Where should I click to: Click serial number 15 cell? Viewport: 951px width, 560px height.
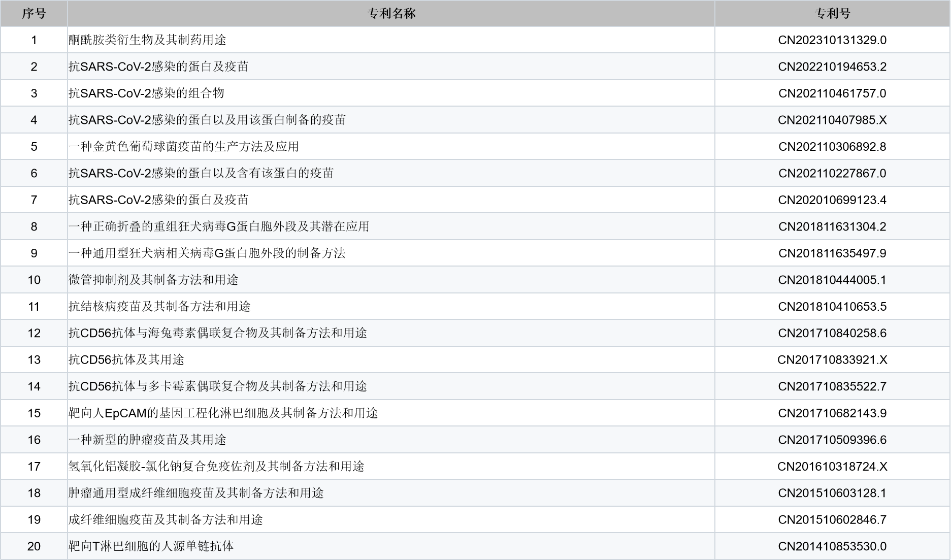tap(34, 413)
